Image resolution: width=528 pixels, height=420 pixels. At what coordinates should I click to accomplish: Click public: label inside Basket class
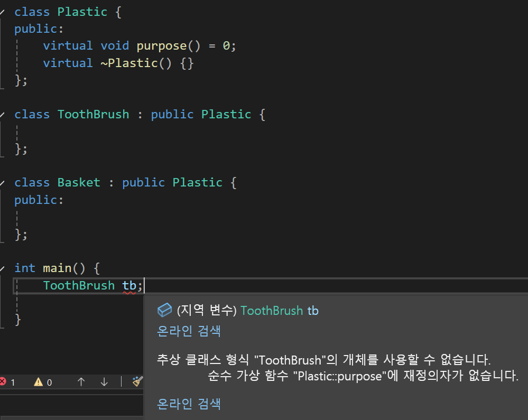(x=39, y=200)
